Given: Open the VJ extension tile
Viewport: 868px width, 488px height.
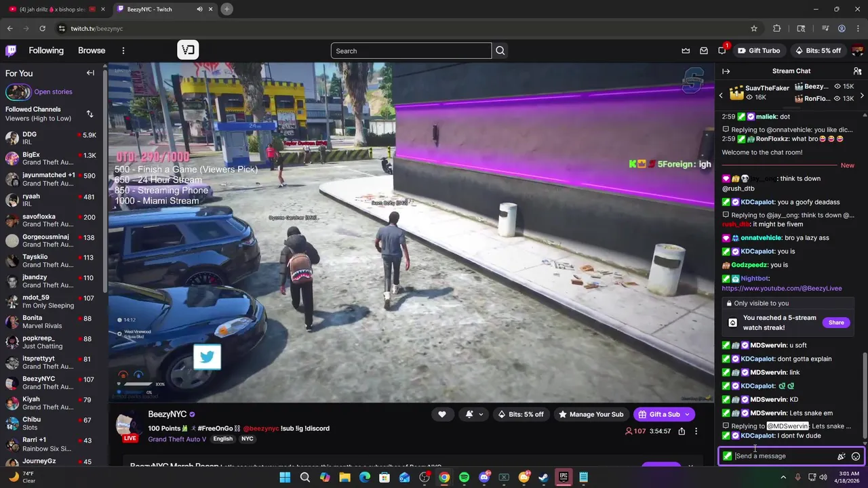Looking at the screenshot, I should [x=188, y=49].
